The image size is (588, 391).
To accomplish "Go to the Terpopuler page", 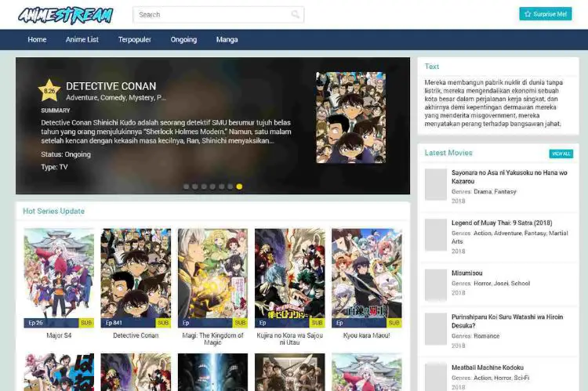I will coord(135,39).
